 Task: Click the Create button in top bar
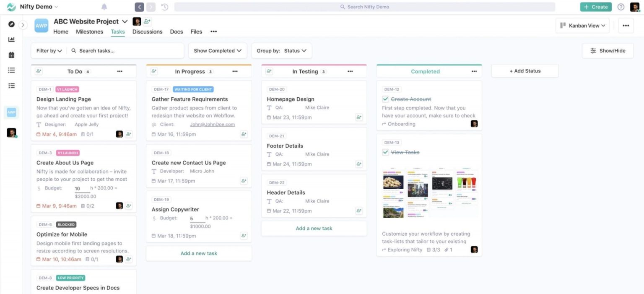[x=595, y=7]
